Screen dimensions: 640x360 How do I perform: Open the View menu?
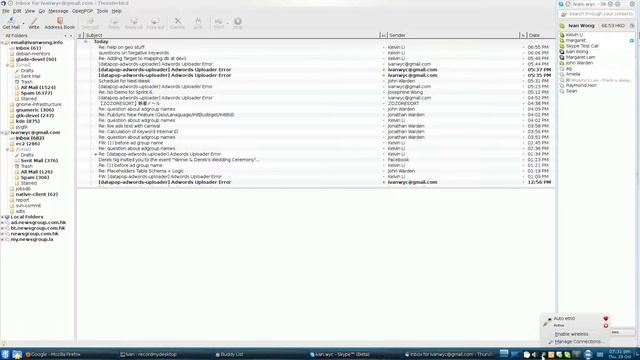(x=30, y=11)
